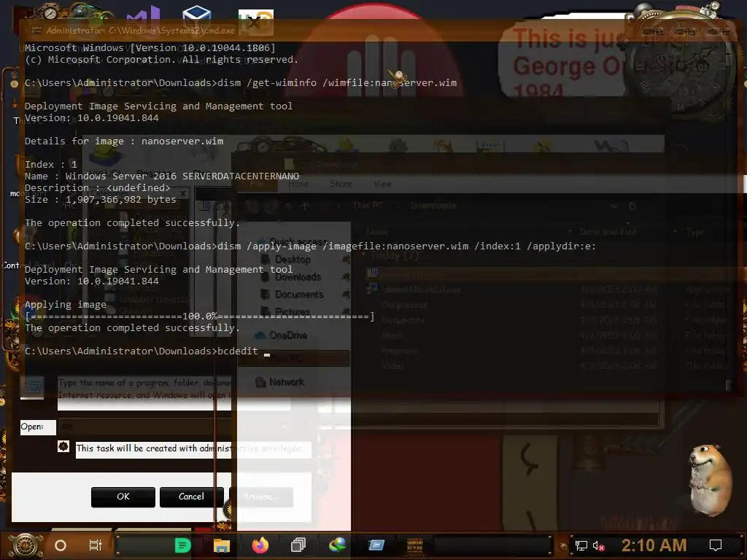The image size is (747, 560).
Task: Click the Type column header in Explorer
Action: pyautogui.click(x=694, y=232)
